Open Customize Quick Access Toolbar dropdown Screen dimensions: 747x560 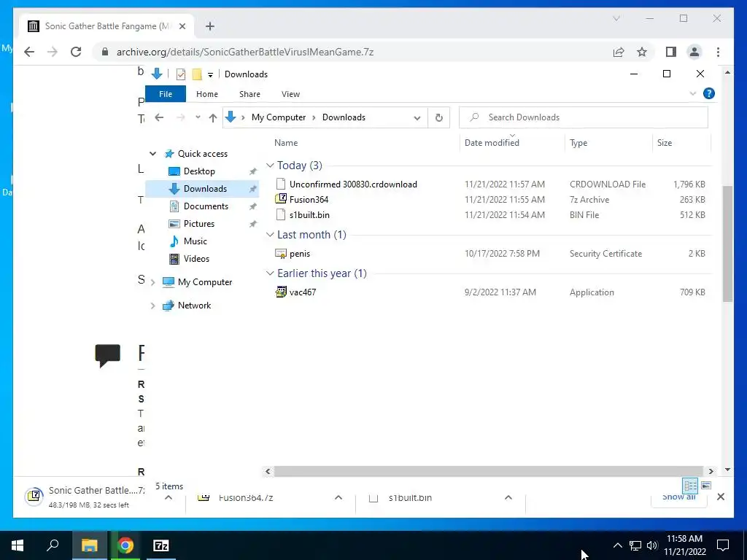[x=210, y=75]
